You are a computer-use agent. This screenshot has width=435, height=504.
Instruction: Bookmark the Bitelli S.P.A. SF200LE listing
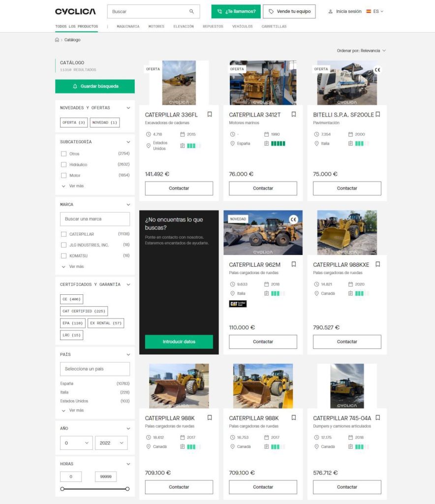point(378,114)
